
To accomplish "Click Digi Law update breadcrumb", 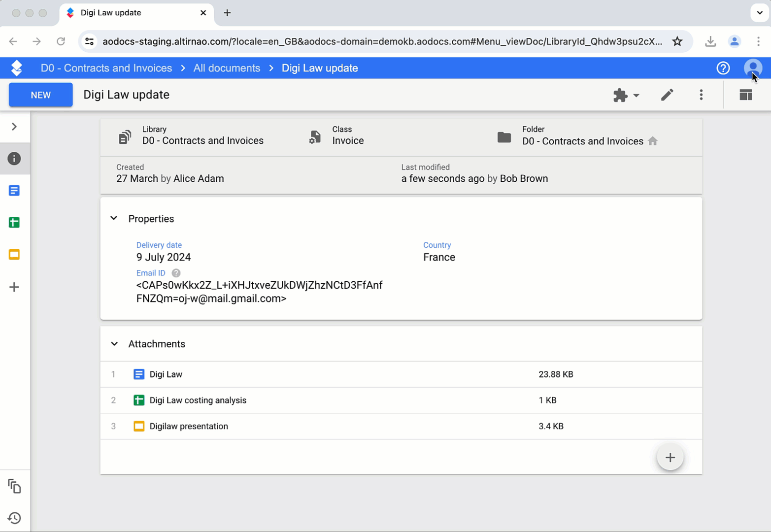I will 320,68.
